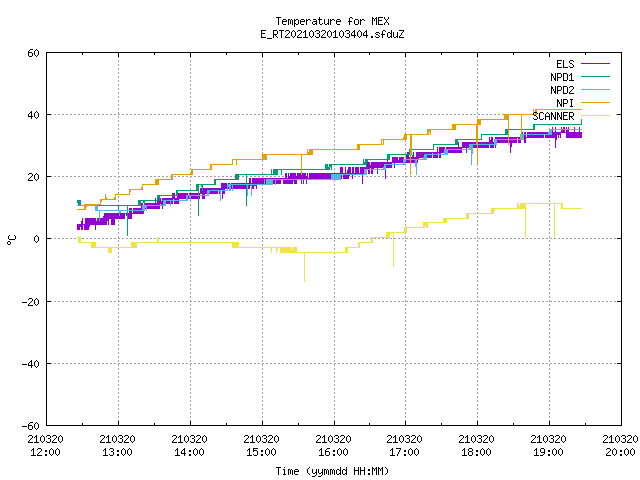Image resolution: width=640 pixels, height=480 pixels.
Task: Click the y-axis label 0
Action: click(x=36, y=239)
